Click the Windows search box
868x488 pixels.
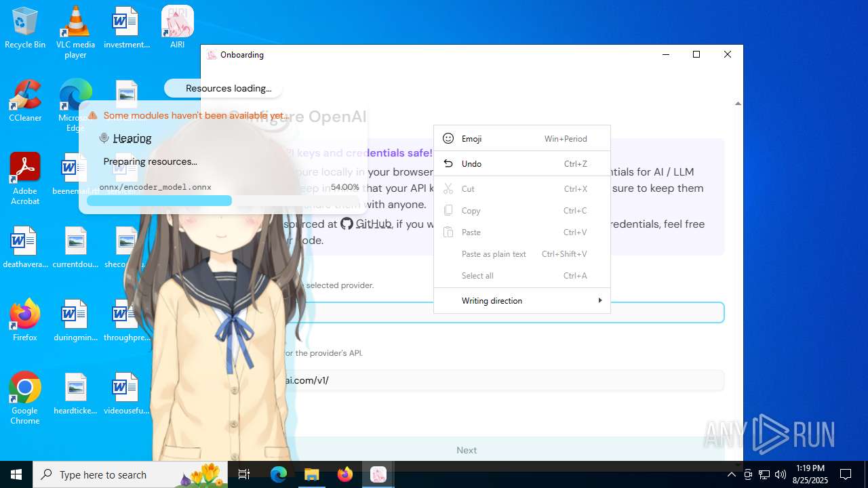point(130,474)
